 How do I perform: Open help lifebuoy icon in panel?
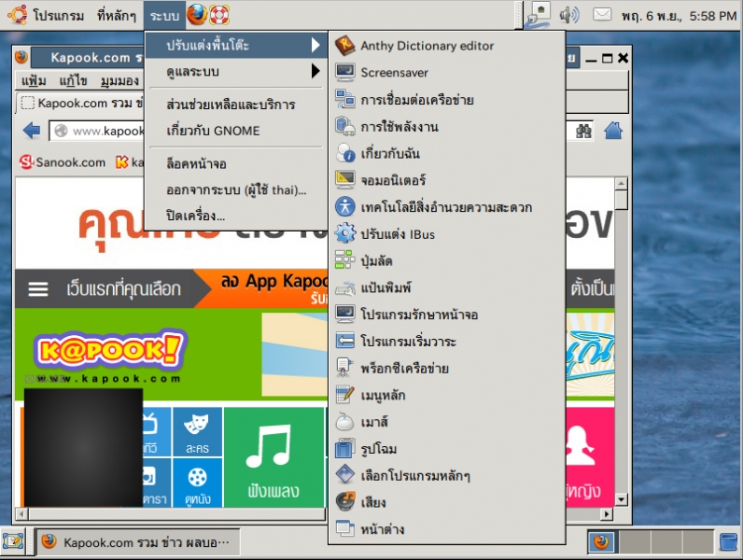[219, 15]
